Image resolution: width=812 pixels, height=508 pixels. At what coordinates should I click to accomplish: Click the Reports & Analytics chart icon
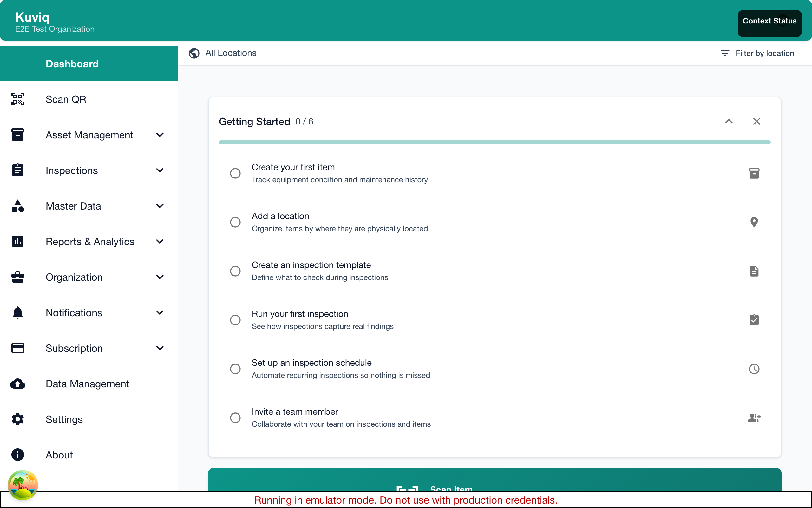(17, 241)
